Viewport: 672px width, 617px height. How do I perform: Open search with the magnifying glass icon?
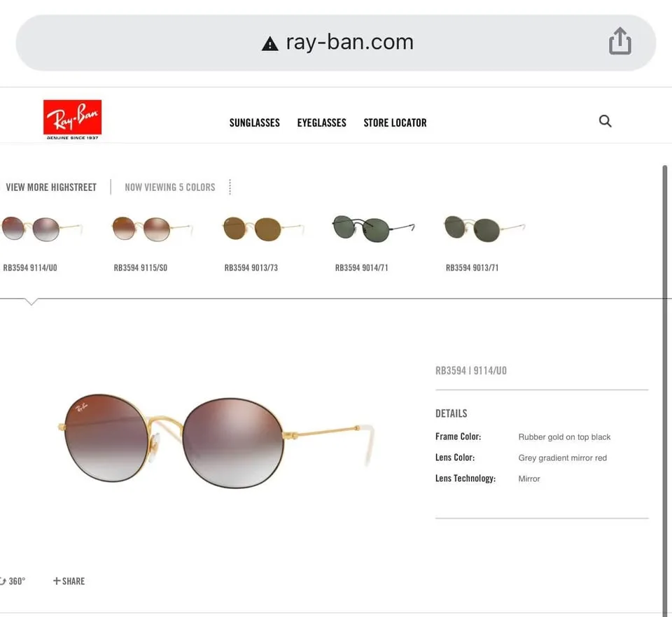click(x=605, y=121)
